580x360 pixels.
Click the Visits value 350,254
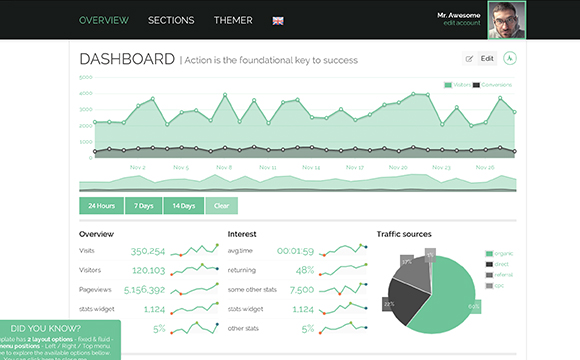[148, 252]
